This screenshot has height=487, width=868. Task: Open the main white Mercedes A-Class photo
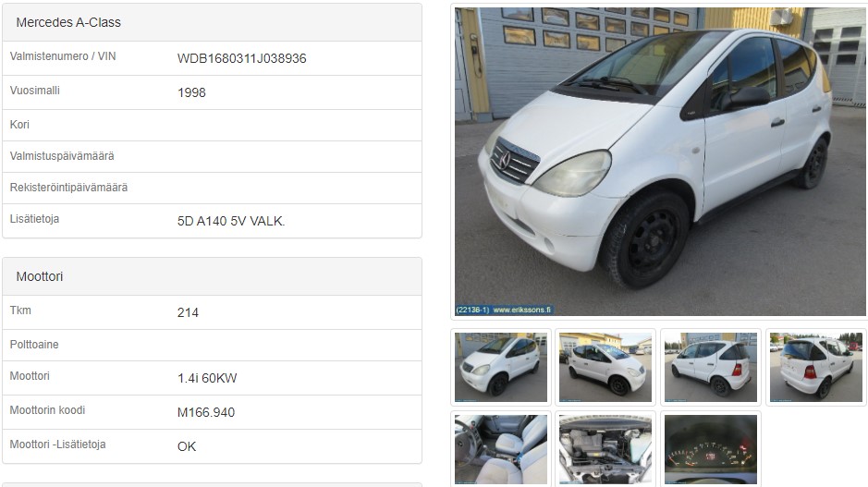pos(660,162)
